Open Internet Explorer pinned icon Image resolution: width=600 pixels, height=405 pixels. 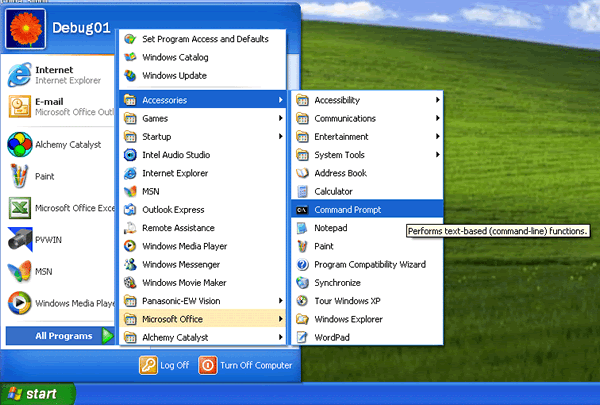pos(19,75)
